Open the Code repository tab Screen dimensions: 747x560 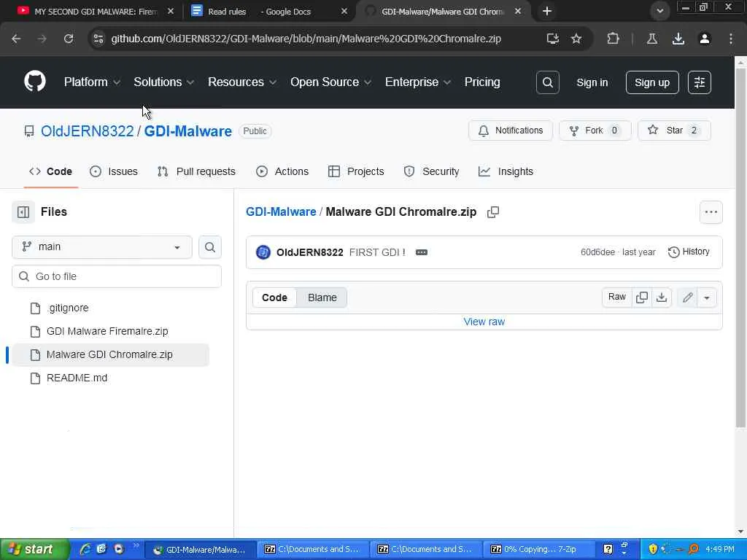pos(50,171)
